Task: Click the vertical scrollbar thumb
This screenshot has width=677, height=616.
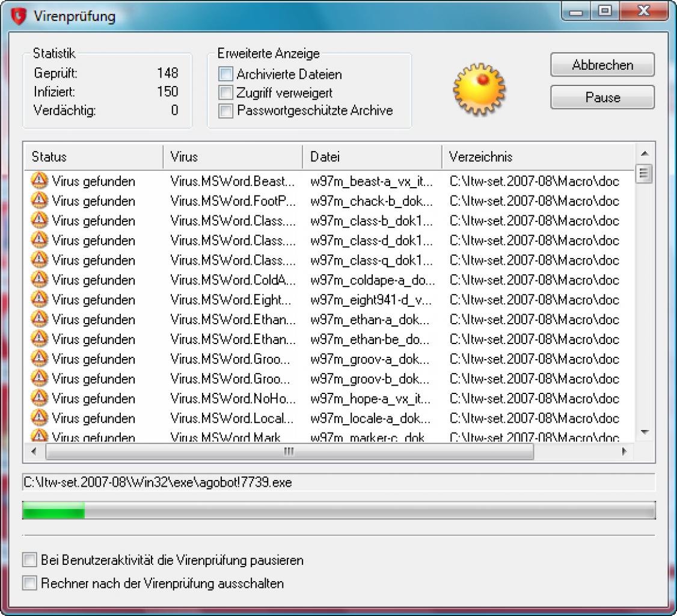Action: [644, 174]
